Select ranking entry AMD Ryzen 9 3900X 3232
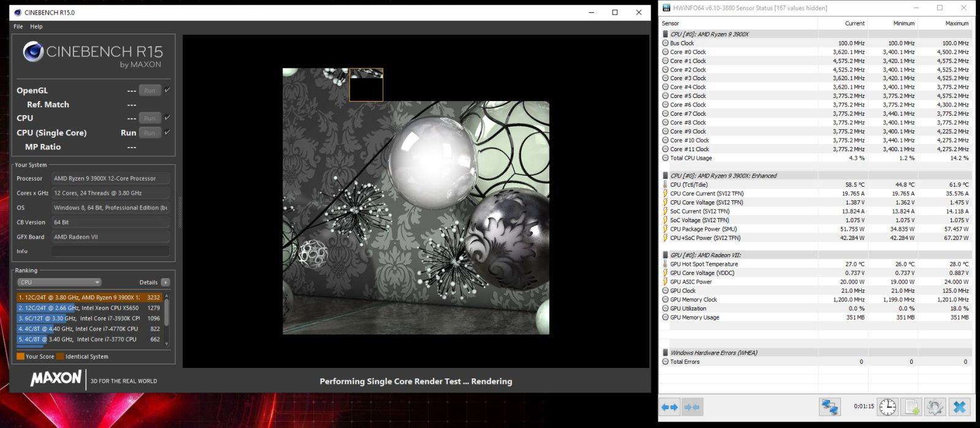This screenshot has height=428, width=980. click(89, 298)
